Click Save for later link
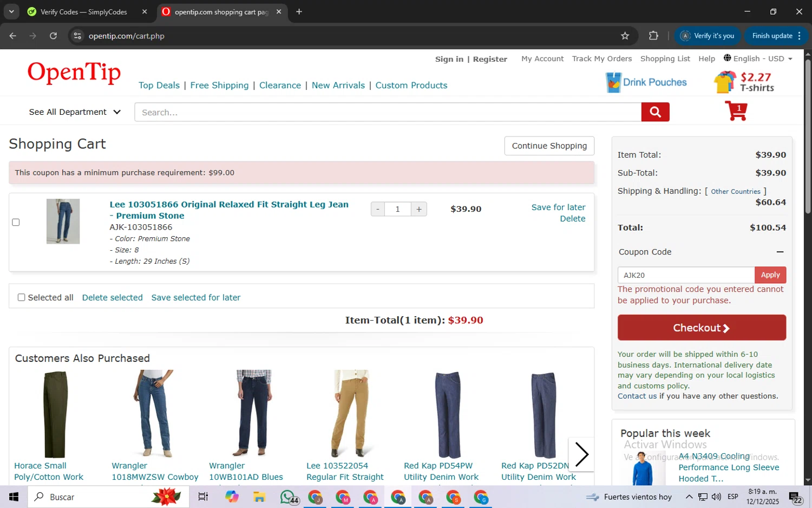 point(558,207)
